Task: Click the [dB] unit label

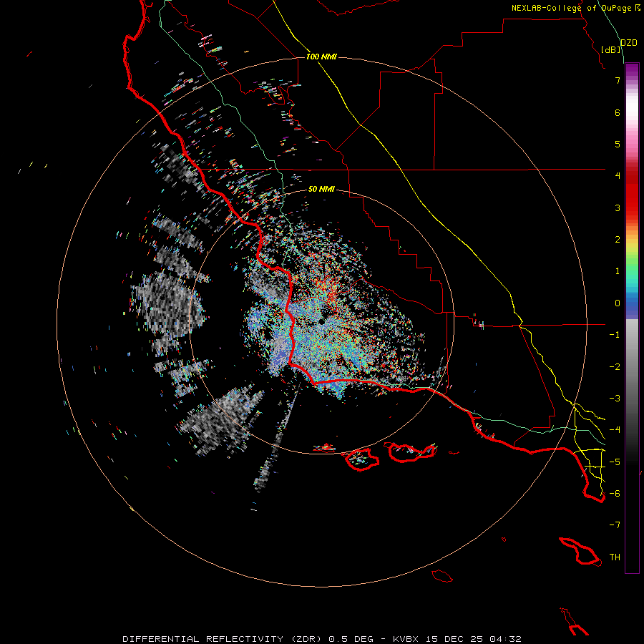Action: pyautogui.click(x=611, y=50)
